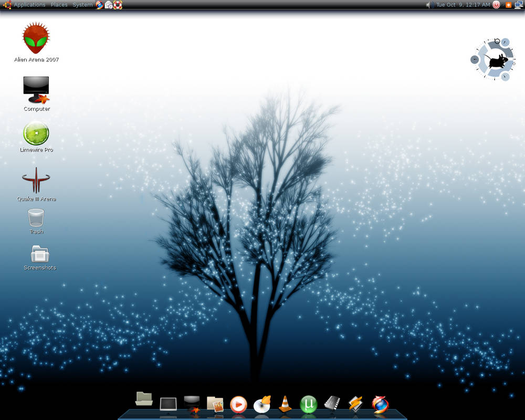This screenshot has width=525, height=420.
Task: Open the orange circular media player in the dock
Action: pos(239,404)
